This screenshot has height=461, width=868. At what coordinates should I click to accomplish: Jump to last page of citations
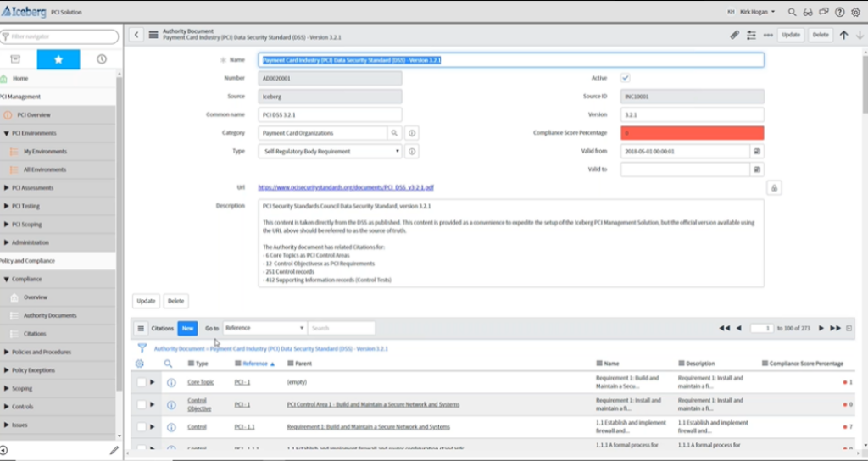[835, 328]
